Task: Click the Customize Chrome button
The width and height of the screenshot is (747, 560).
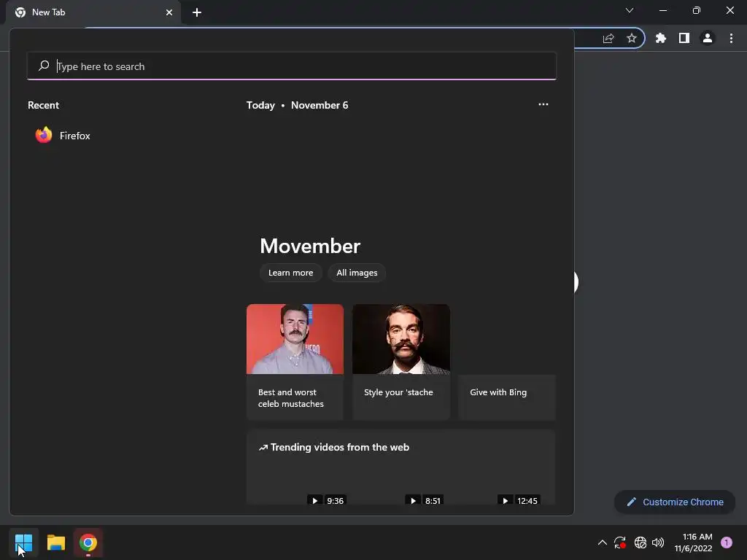Action: [x=675, y=502]
